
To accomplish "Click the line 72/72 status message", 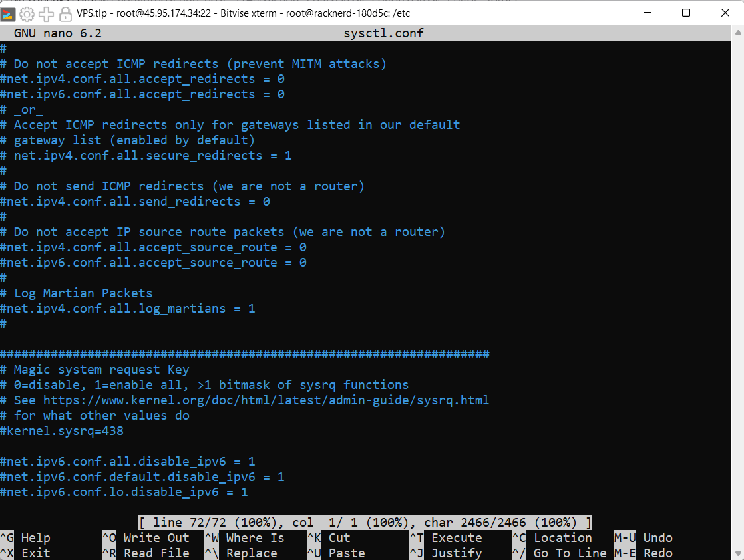I will click(365, 523).
